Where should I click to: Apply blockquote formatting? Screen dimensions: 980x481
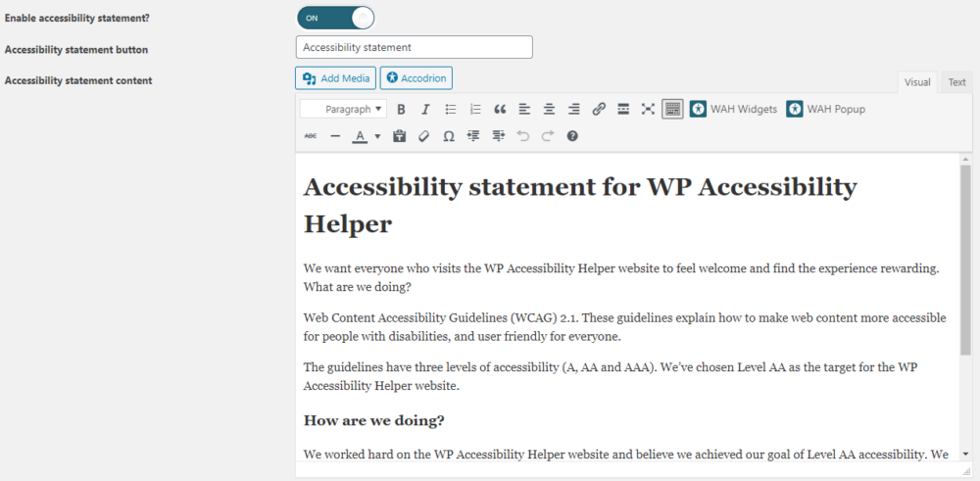pyautogui.click(x=500, y=110)
